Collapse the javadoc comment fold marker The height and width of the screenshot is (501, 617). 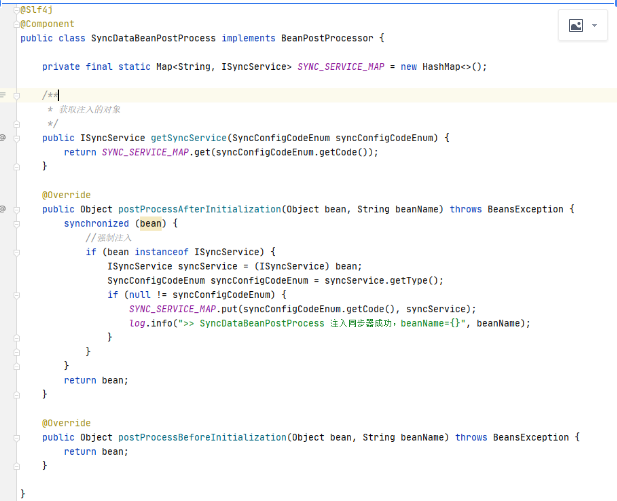pyautogui.click(x=17, y=95)
